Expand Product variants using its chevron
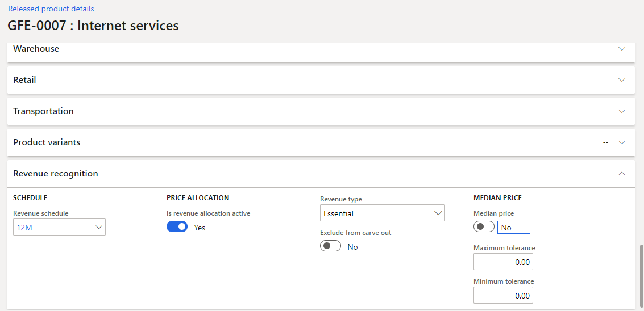644x311 pixels. [621, 142]
